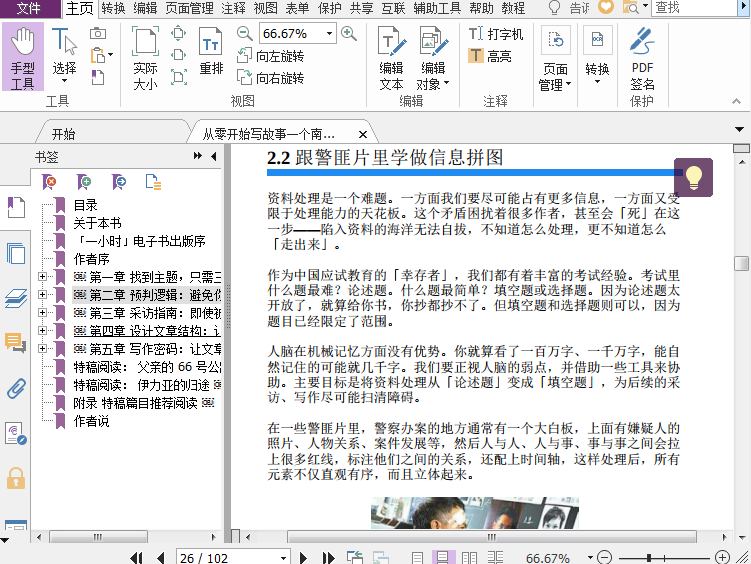
Task: Collapse the ribbon with the up chevron
Action: point(737,101)
